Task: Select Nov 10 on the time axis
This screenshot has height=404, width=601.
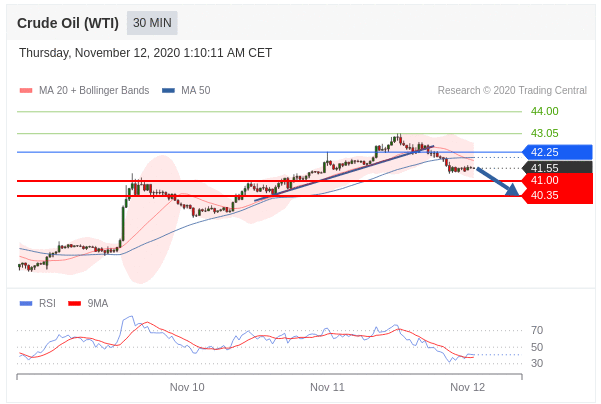Action: point(187,387)
